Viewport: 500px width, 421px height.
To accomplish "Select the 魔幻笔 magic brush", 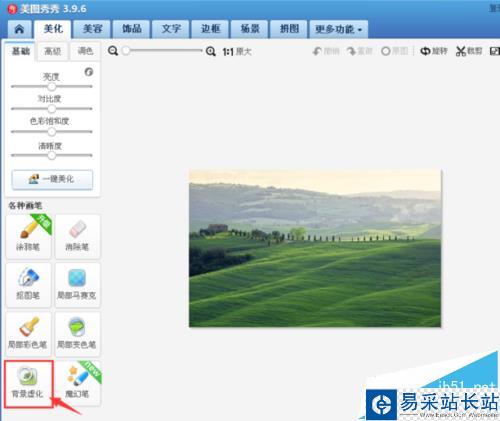I will click(x=77, y=383).
